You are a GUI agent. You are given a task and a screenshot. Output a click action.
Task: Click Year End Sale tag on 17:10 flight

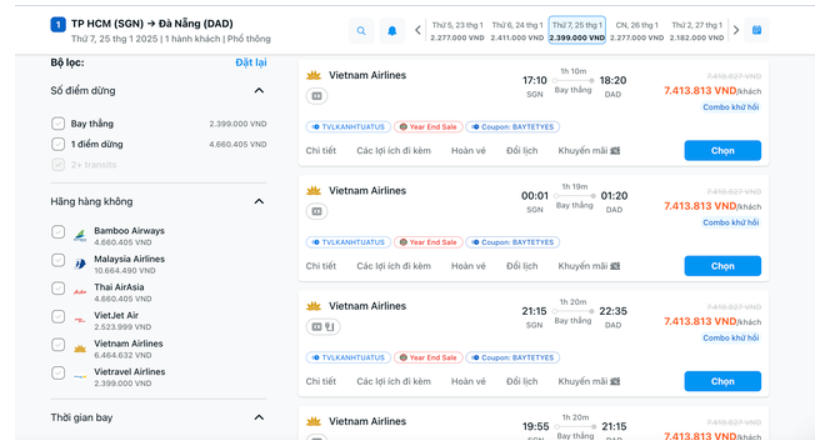[428, 127]
